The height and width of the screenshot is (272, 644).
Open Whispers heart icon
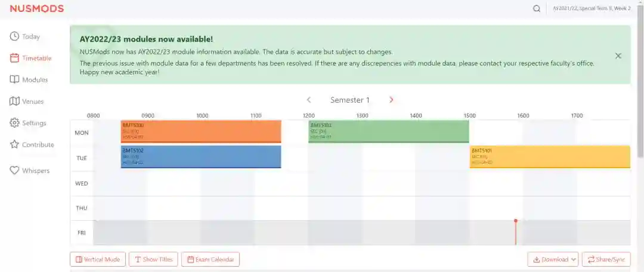click(15, 171)
